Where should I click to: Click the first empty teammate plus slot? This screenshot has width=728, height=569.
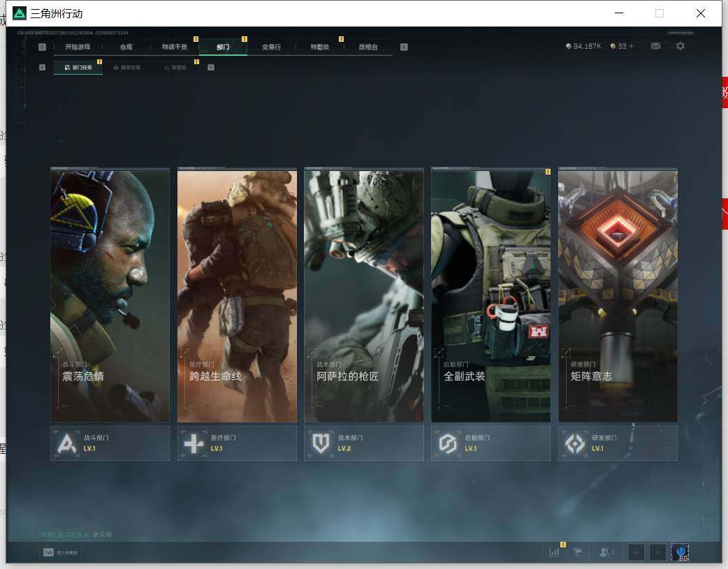(636, 552)
